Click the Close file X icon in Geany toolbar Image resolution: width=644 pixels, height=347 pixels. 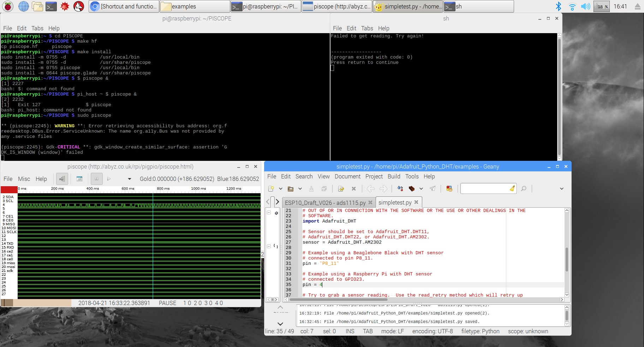coord(354,189)
